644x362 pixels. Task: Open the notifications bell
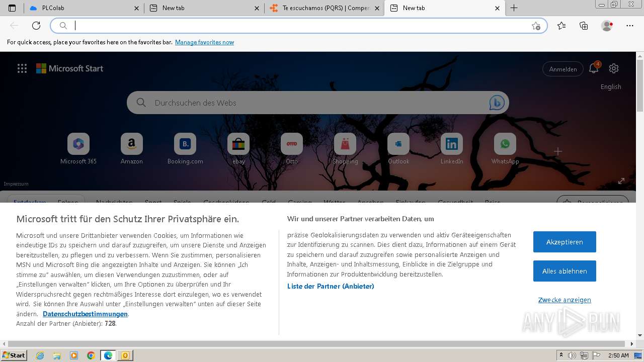pyautogui.click(x=594, y=68)
